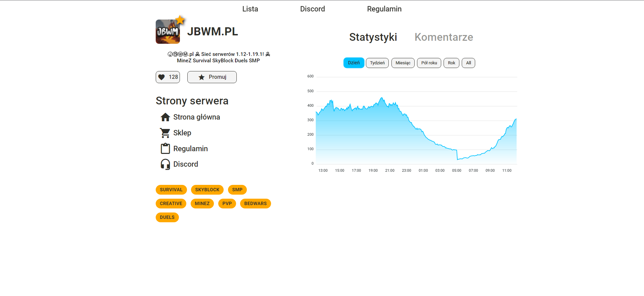Click the SKYBLOCK tag
644x296 pixels.
pos(207,190)
